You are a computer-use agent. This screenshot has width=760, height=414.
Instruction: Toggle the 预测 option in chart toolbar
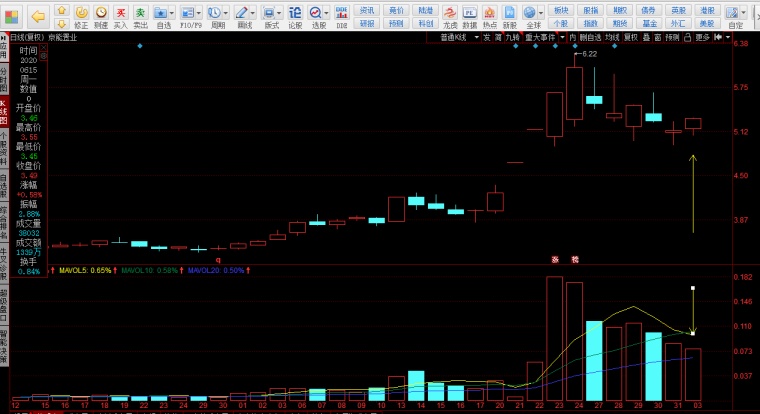tap(672, 37)
